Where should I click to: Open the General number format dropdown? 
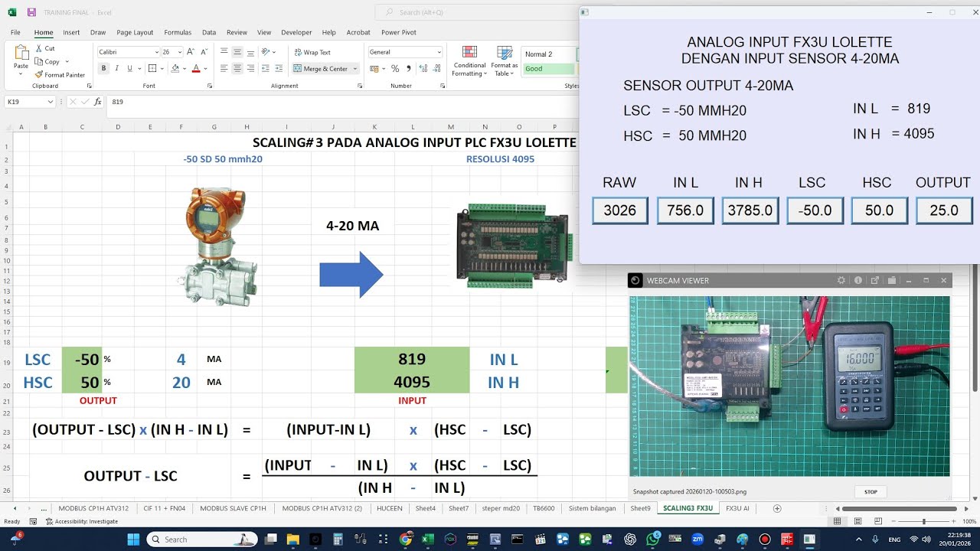click(x=439, y=52)
